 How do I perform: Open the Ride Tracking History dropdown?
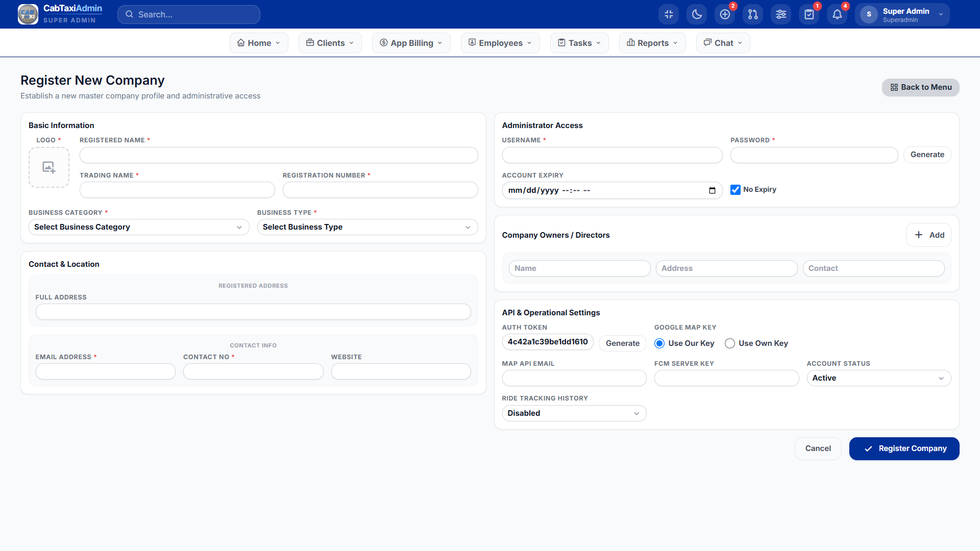pos(574,413)
